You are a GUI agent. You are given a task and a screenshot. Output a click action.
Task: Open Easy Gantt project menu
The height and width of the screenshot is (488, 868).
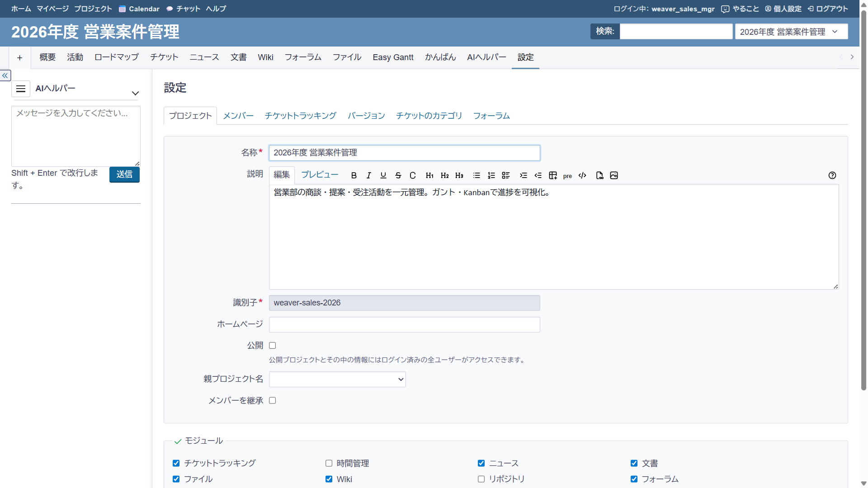393,57
